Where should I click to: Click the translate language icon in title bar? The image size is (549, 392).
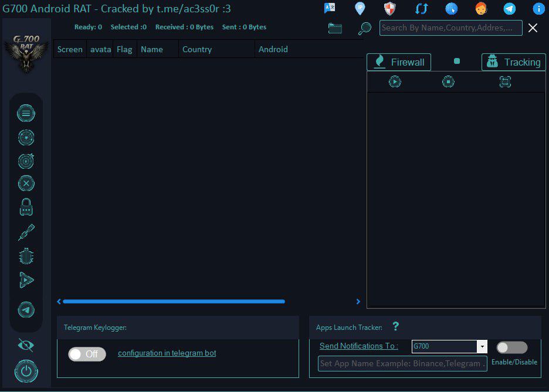[330, 8]
